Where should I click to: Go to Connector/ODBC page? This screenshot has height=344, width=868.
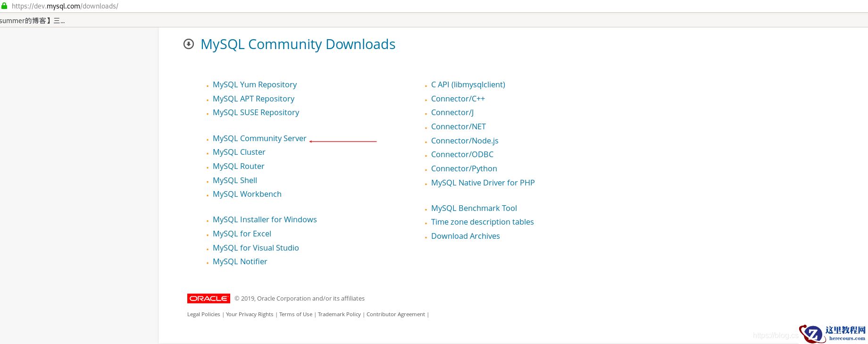462,154
